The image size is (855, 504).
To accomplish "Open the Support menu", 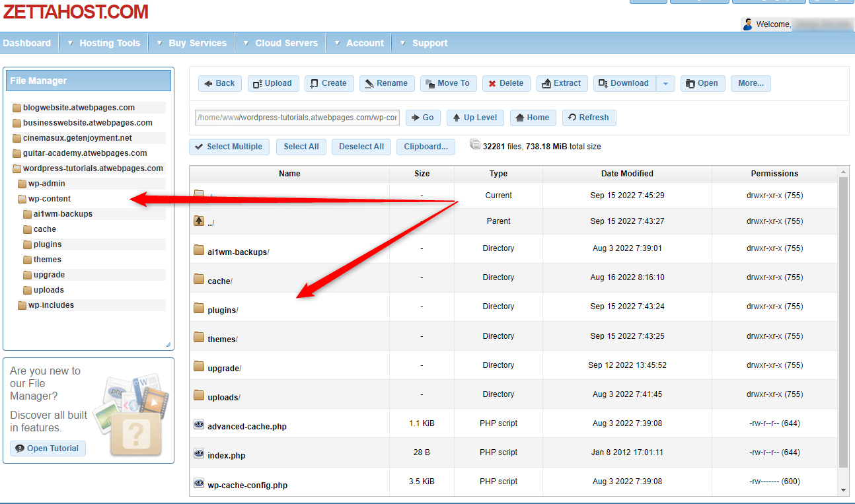I will [x=424, y=43].
